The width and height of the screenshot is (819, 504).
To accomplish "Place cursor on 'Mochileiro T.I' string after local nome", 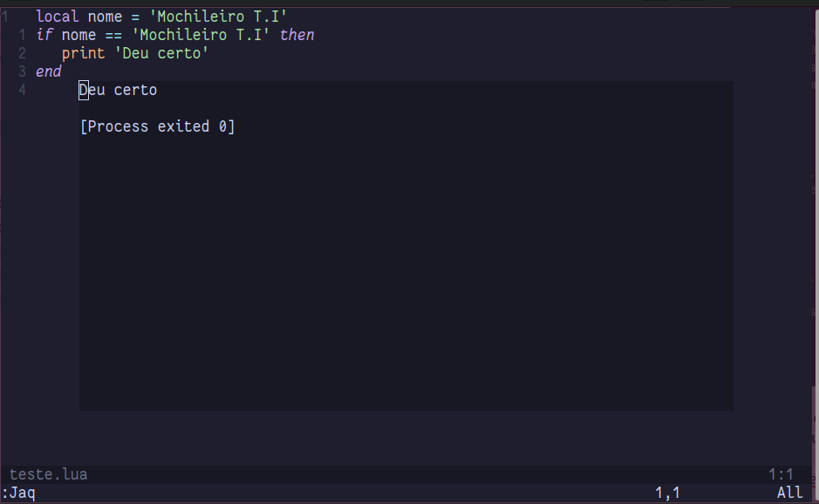I will [218, 16].
